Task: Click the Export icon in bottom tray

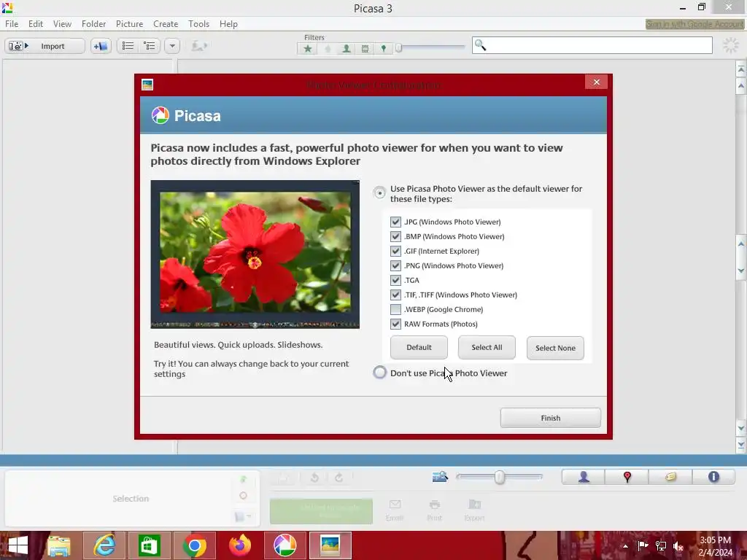Action: [x=474, y=510]
